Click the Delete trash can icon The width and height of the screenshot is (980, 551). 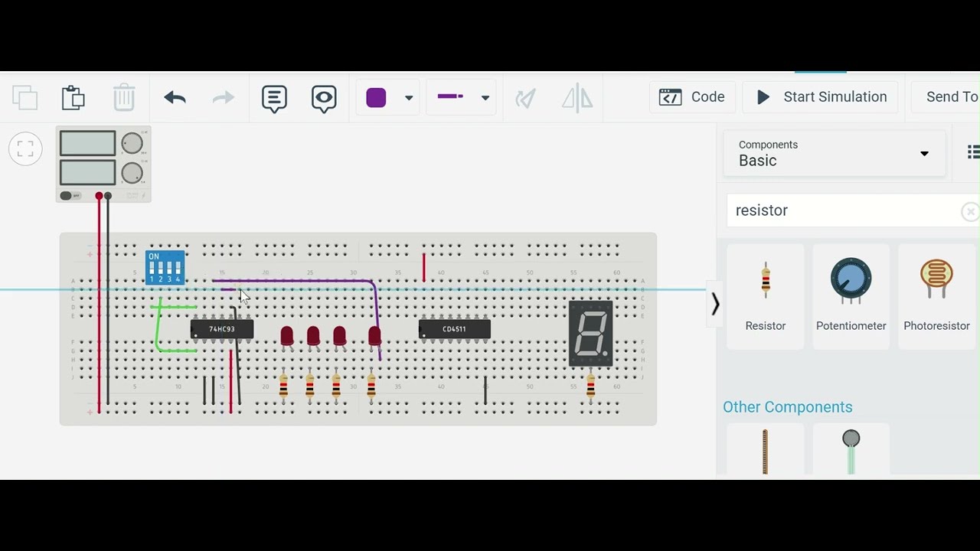click(x=124, y=97)
